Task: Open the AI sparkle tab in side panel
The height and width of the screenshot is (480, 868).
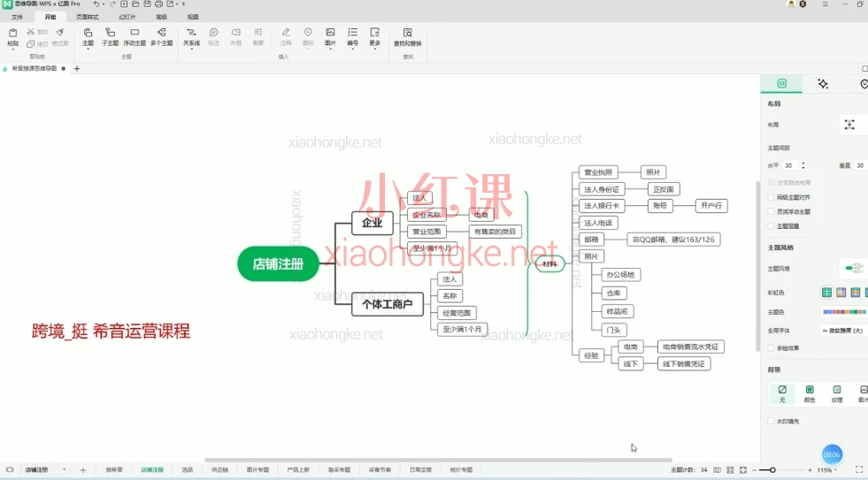Action: (823, 83)
